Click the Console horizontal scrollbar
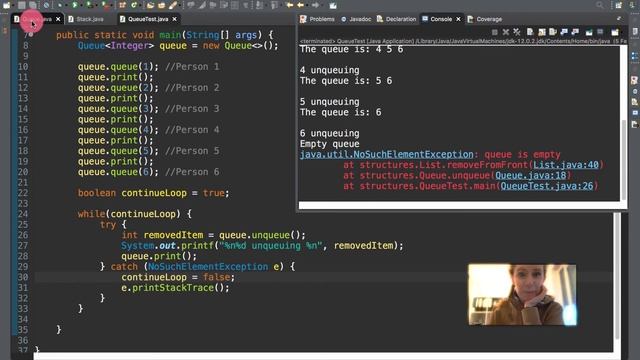This screenshot has width=640, height=360. [x=460, y=205]
